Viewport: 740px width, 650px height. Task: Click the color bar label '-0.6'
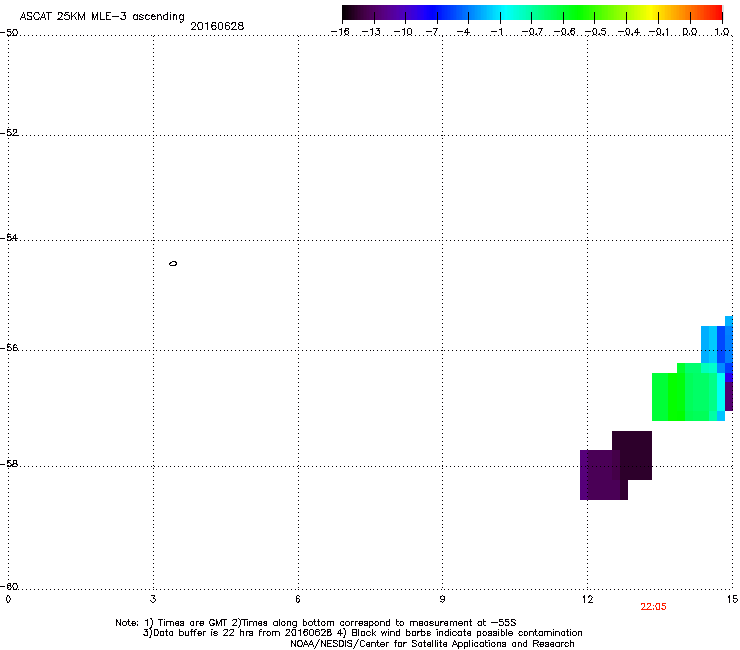tap(564, 32)
